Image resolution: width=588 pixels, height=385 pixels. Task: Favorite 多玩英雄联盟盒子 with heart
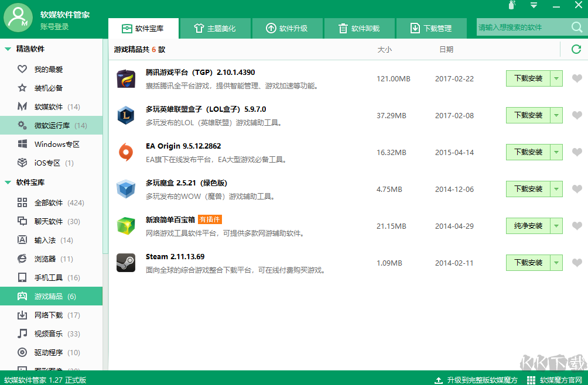click(x=577, y=115)
